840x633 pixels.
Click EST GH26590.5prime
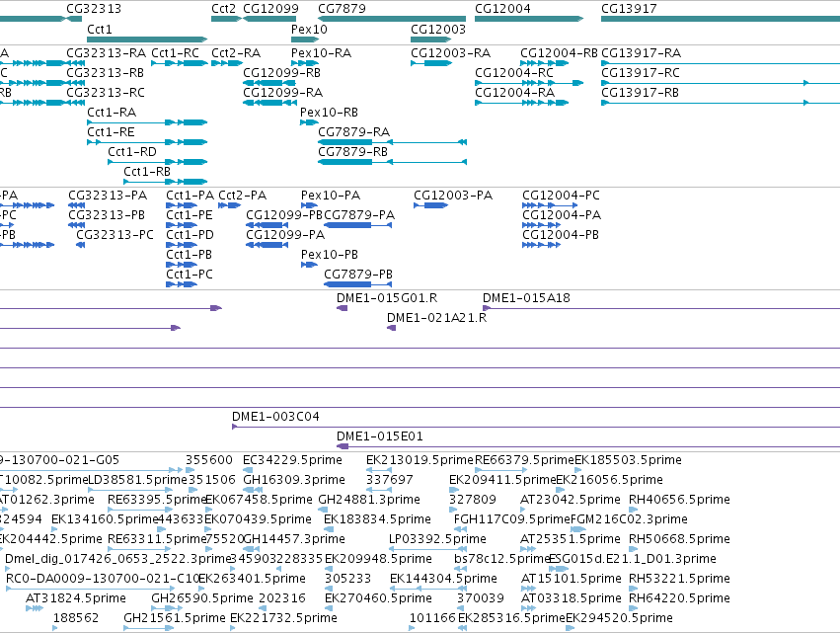point(167,607)
